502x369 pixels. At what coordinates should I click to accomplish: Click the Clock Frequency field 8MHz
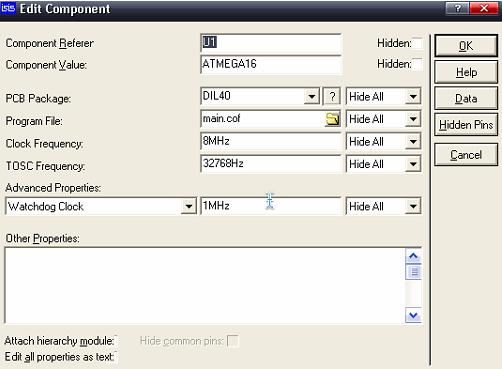coord(271,141)
